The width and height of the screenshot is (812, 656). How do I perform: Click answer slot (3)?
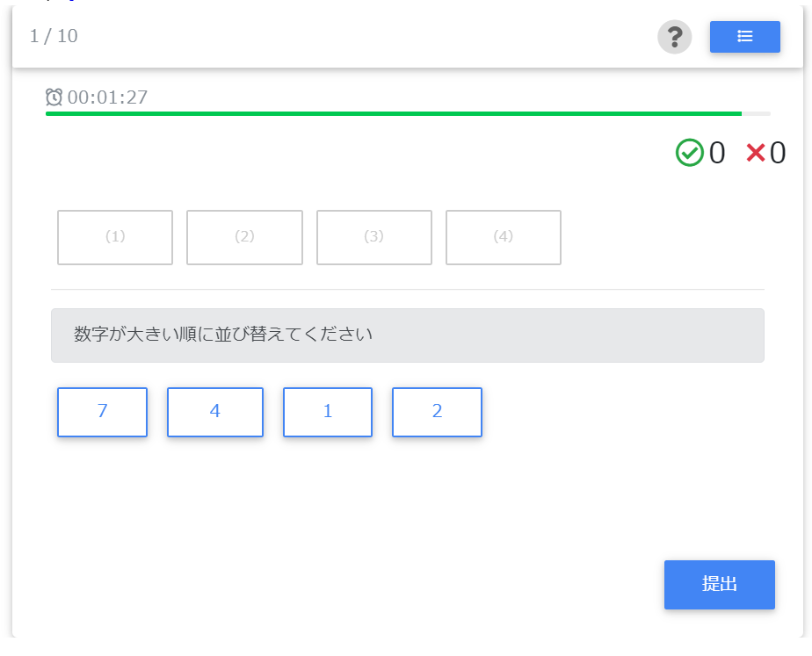tap(373, 237)
